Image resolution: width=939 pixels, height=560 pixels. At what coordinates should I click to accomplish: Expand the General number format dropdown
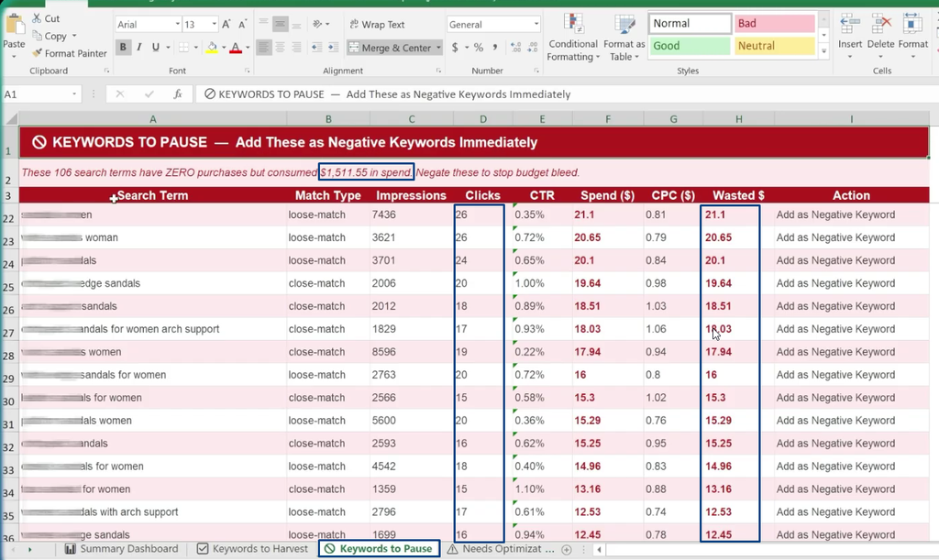click(536, 25)
